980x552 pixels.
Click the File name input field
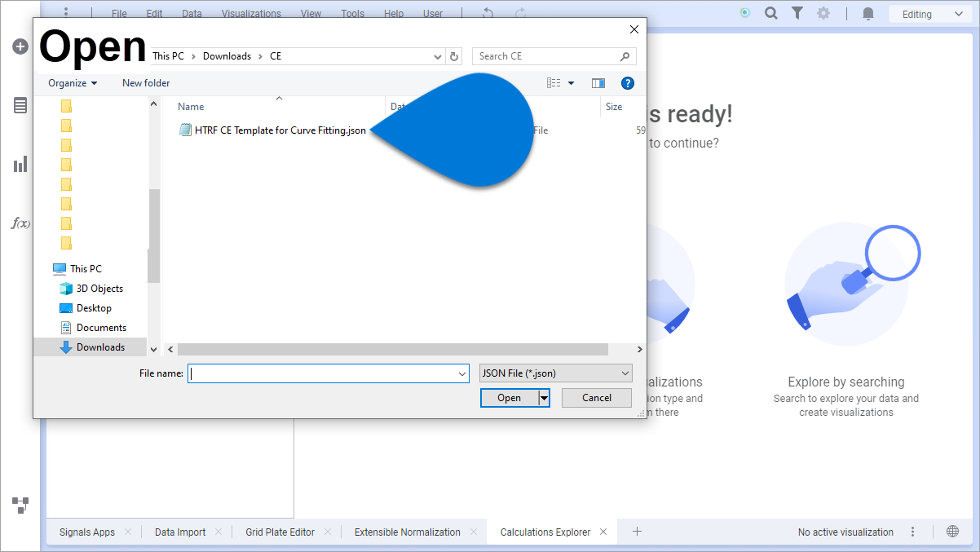323,373
